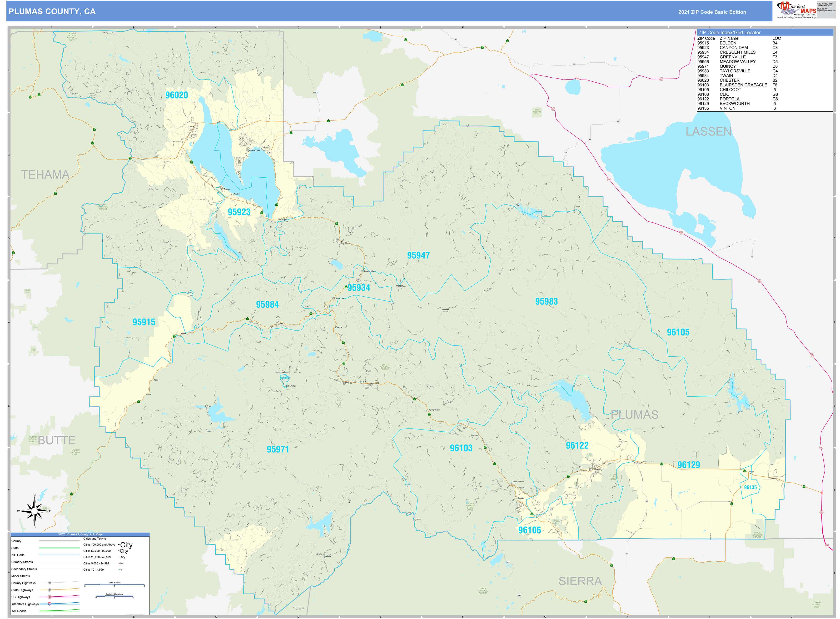Click the ZIP Code legend line sample

coord(60,555)
